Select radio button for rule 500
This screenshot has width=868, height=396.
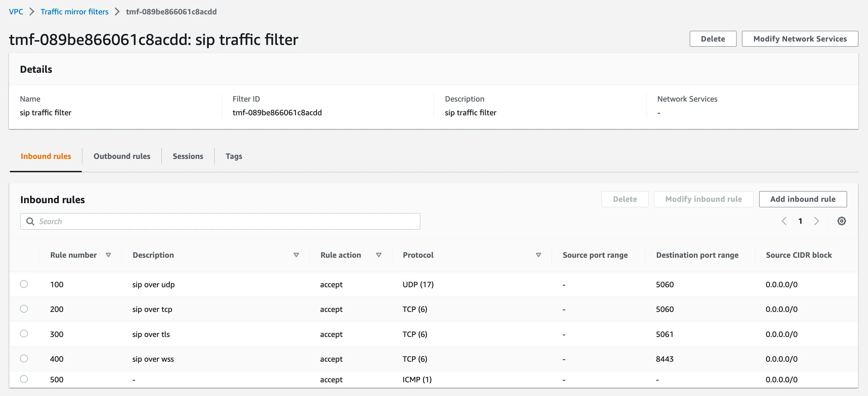point(24,379)
